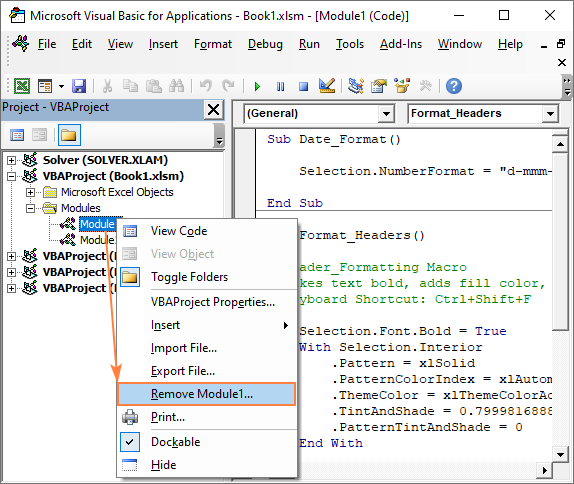Click the Break pause icon
Viewport: 574px width, 484px height.
(280, 87)
